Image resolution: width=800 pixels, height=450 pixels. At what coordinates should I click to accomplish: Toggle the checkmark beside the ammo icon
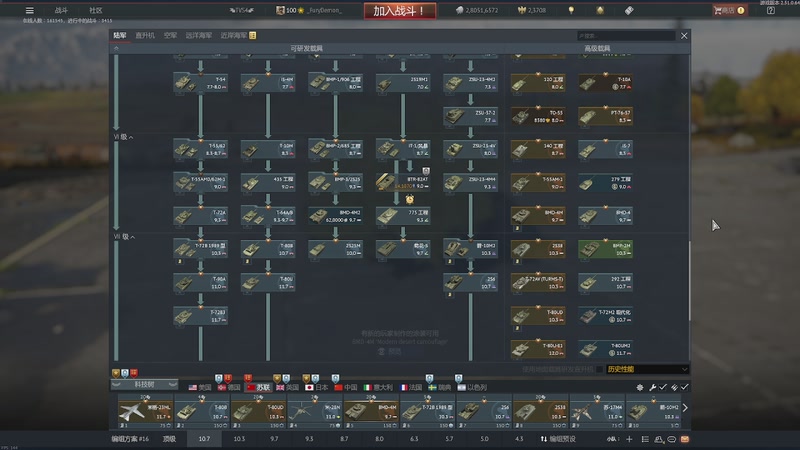685,388
